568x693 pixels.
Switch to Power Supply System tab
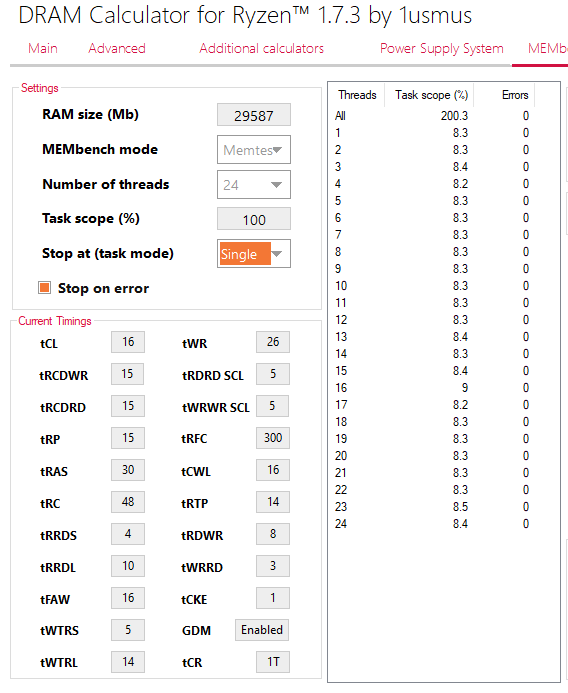tap(442, 48)
